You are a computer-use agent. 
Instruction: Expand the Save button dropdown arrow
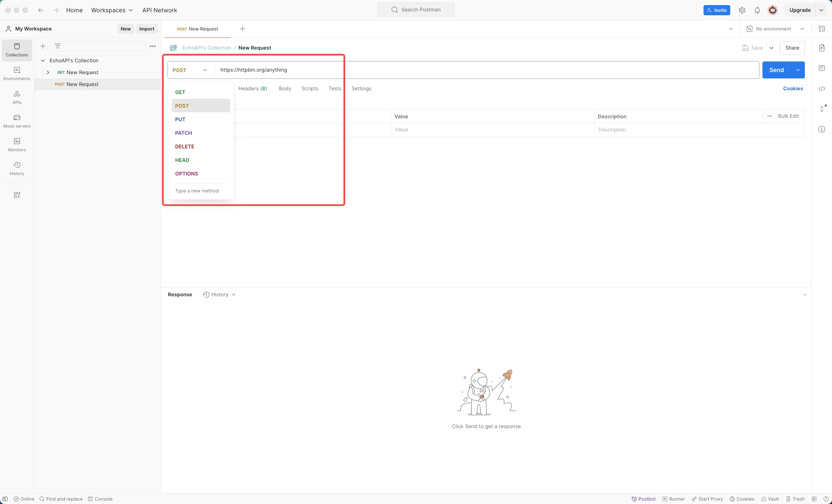771,47
